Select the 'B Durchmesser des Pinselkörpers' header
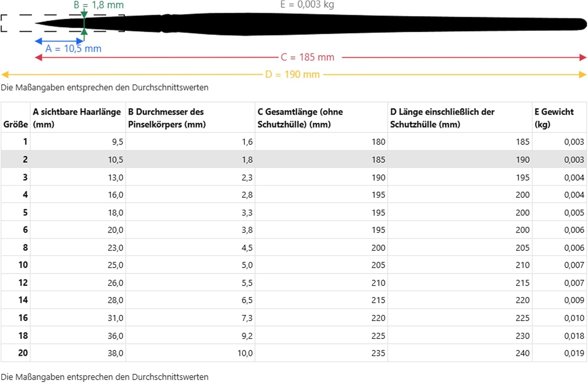This screenshot has width=588, height=383. [x=167, y=117]
